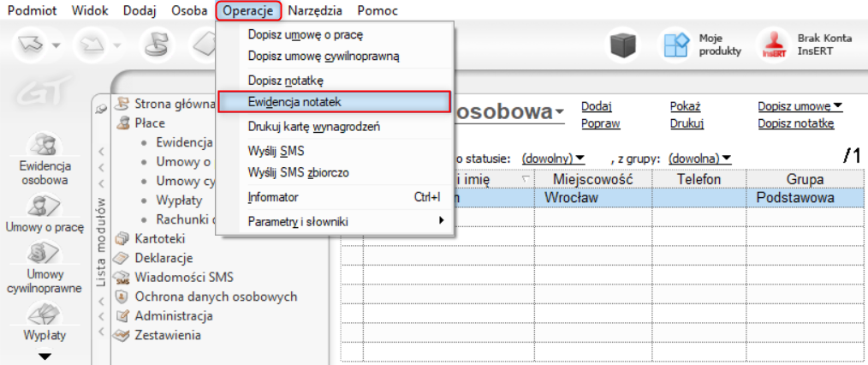Viewport: 868px width, 365px height.
Task: Click the forward arrow toolbar icon
Action: pos(91,45)
